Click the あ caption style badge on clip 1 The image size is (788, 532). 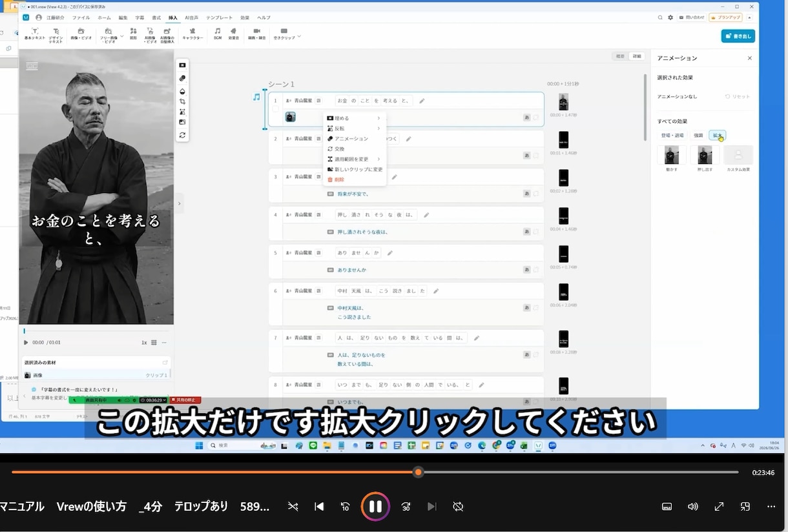point(527,117)
